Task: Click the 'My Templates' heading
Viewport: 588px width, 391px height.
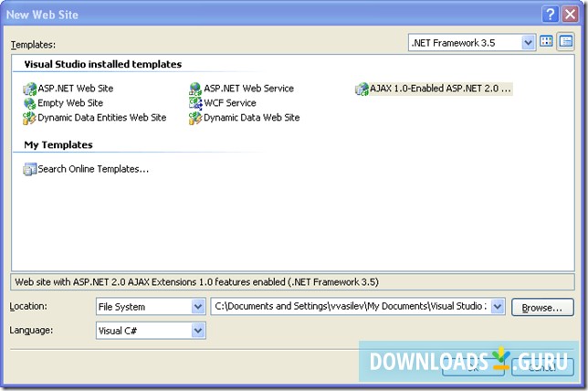Action: tap(58, 145)
